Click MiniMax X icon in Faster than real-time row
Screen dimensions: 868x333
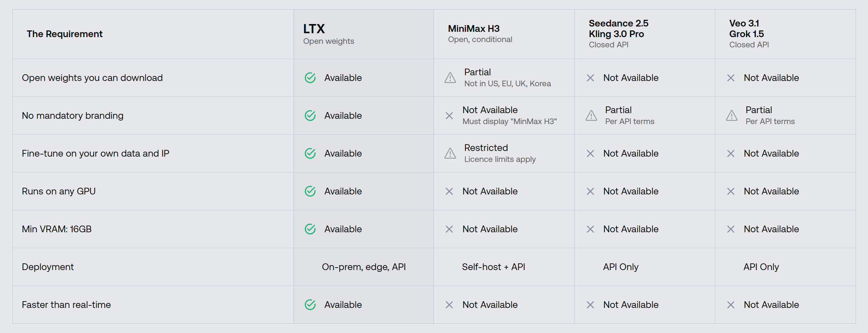(x=449, y=305)
